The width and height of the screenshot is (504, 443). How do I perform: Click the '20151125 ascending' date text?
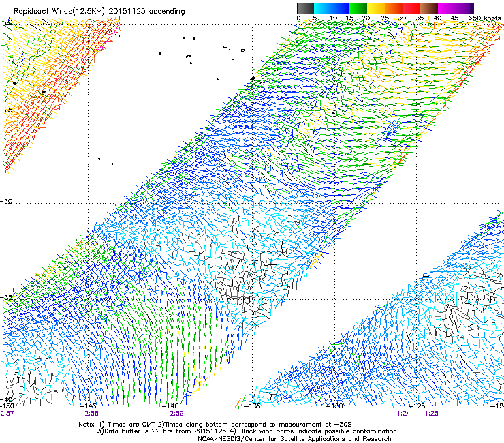146,12
